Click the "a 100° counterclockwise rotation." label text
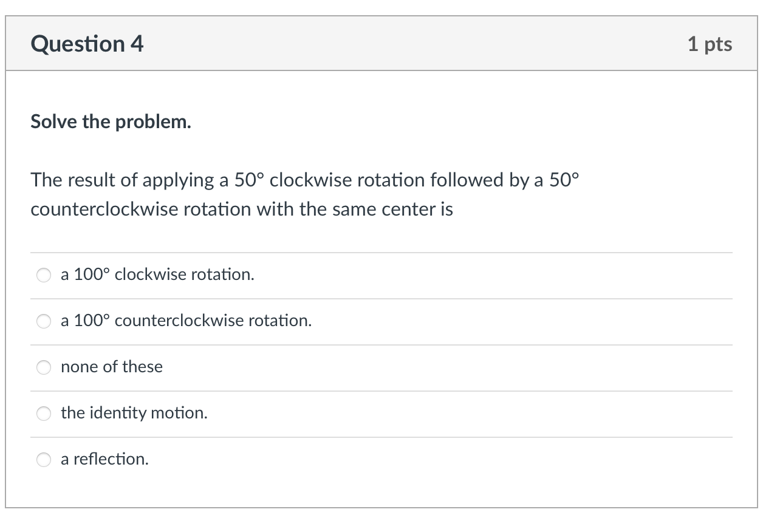The width and height of the screenshot is (763, 532). coord(186,321)
